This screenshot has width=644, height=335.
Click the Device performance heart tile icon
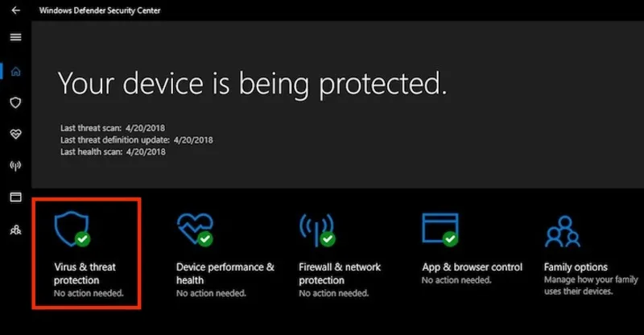pos(195,230)
